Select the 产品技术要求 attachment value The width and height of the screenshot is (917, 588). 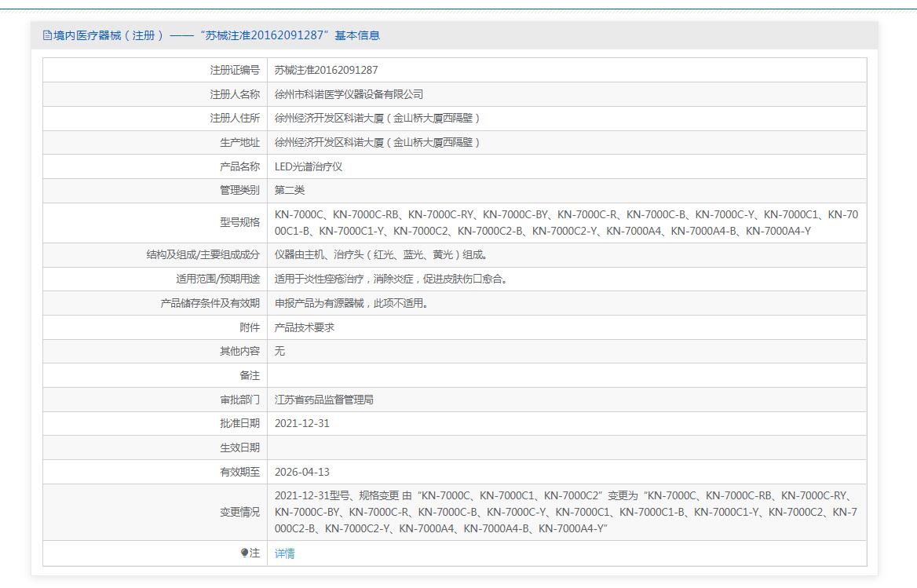[304, 328]
